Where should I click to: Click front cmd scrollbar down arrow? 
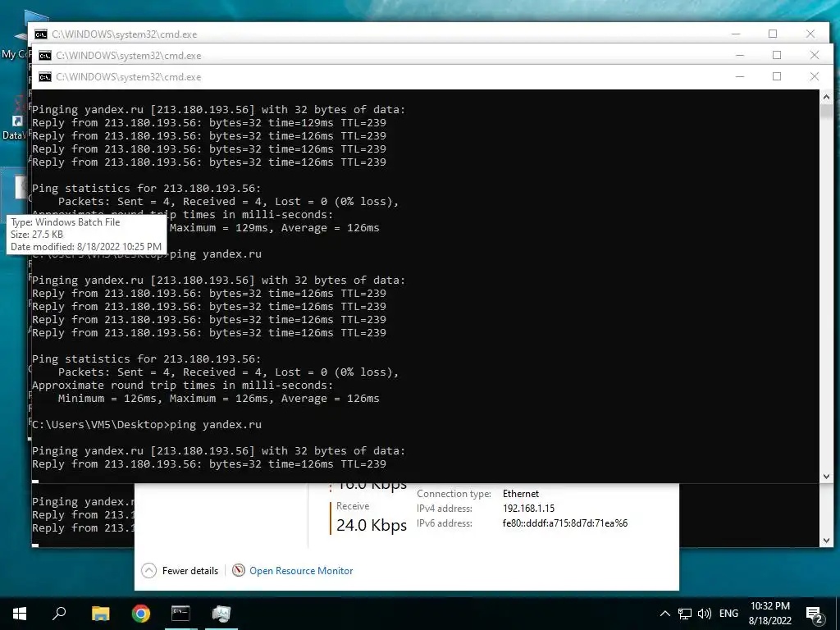click(x=826, y=477)
